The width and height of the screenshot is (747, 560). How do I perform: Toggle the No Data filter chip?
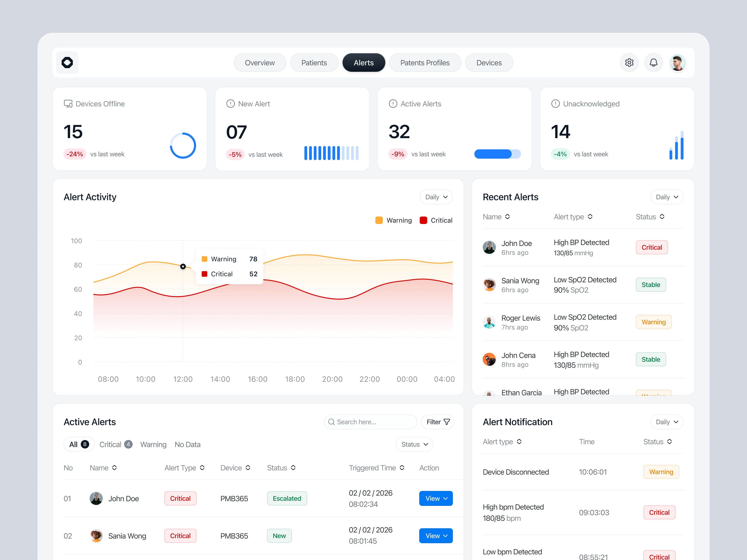pos(187,444)
